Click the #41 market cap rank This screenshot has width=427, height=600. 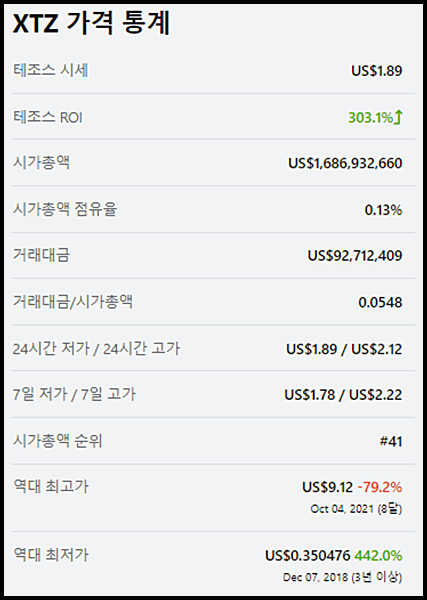[391, 442]
